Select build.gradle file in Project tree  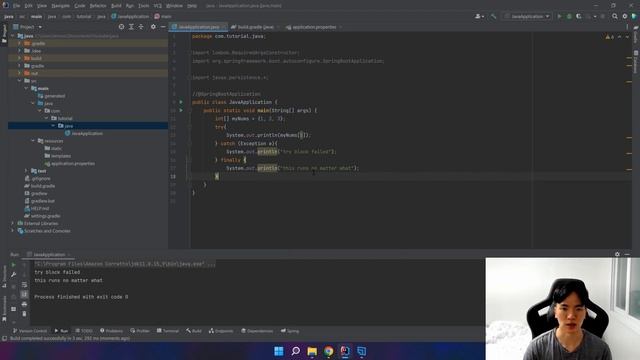[40, 186]
